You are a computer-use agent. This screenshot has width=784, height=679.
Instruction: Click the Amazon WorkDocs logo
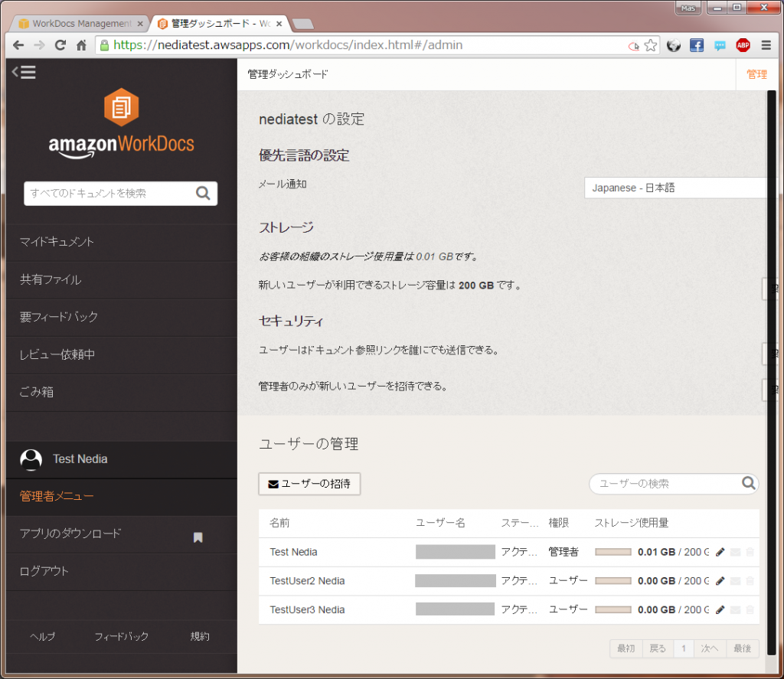[122, 123]
